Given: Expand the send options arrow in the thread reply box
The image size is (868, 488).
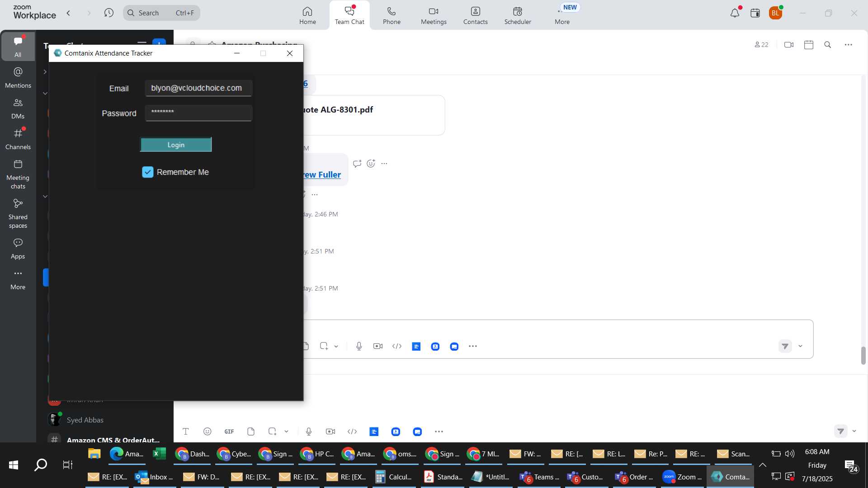Looking at the screenshot, I should (x=800, y=346).
